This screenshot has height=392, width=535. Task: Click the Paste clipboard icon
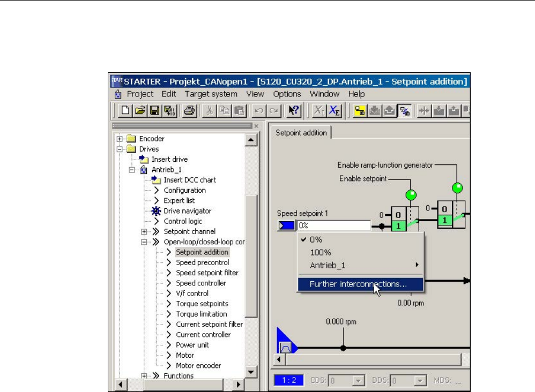pos(239,110)
